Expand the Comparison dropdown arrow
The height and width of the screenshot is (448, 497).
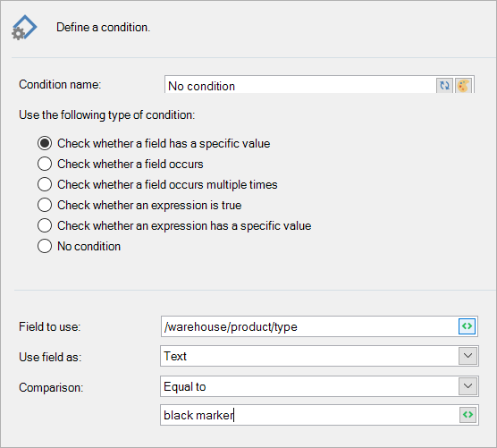[x=468, y=386]
